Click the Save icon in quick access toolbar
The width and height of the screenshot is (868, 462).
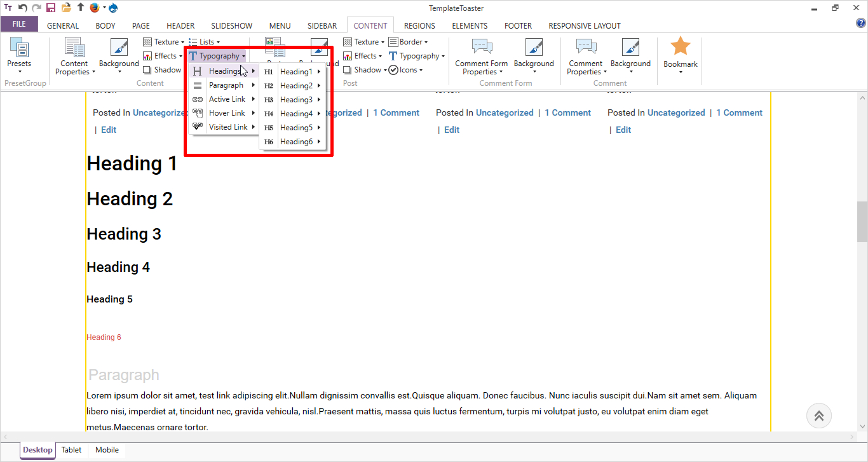(51, 8)
